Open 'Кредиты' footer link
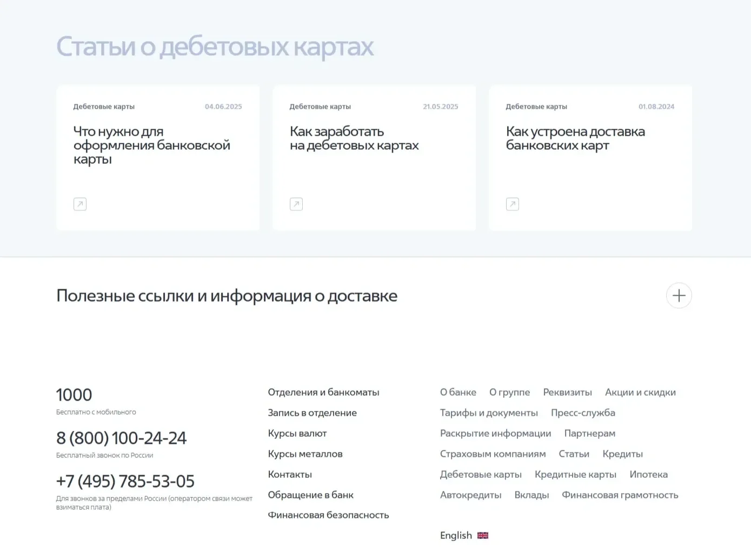The width and height of the screenshot is (751, 560). [x=622, y=454]
